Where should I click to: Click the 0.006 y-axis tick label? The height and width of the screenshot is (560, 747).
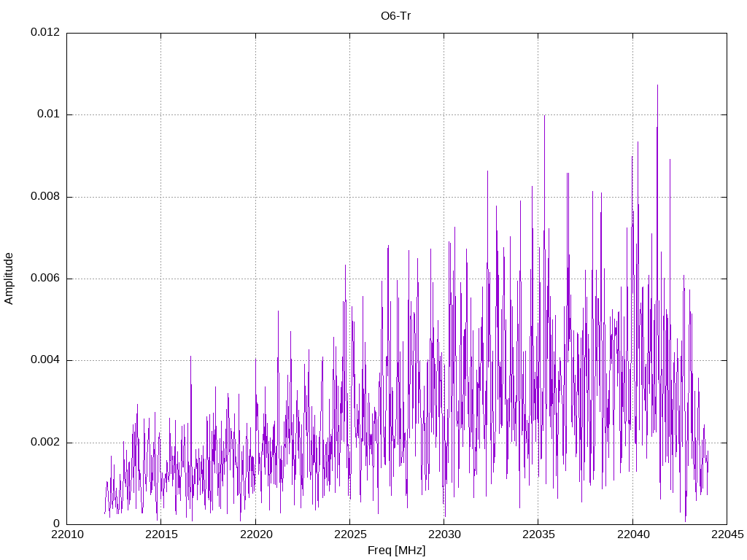(x=45, y=278)
